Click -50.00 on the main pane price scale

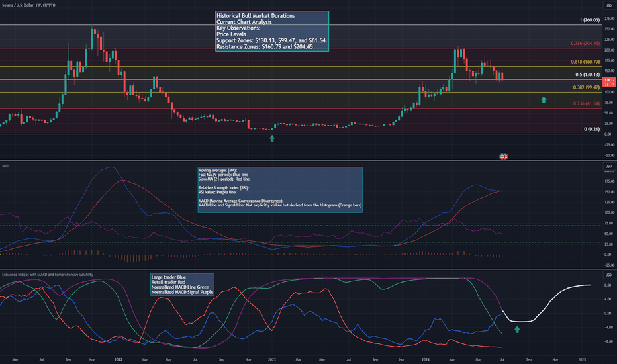coord(609,156)
